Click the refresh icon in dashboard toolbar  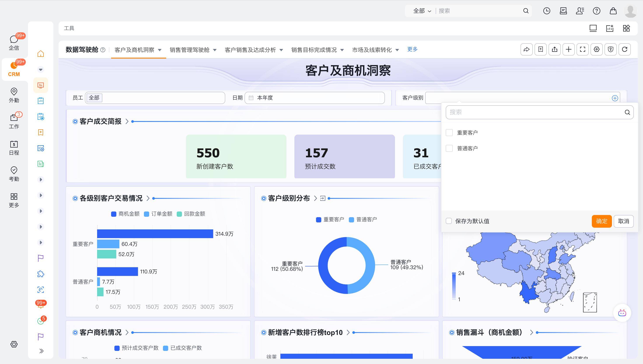tap(624, 49)
